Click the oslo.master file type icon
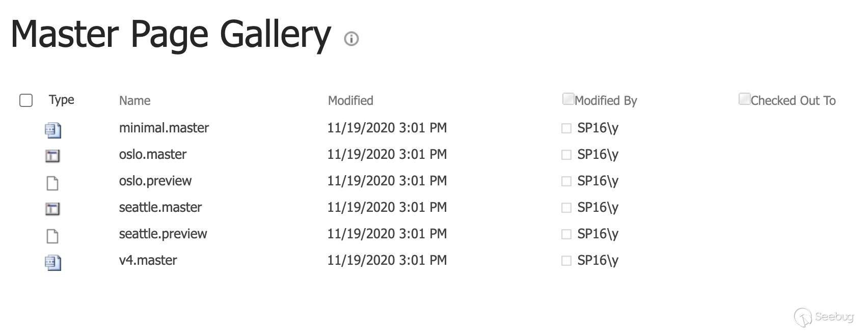Image resolution: width=868 pixels, height=331 pixels. coord(52,156)
